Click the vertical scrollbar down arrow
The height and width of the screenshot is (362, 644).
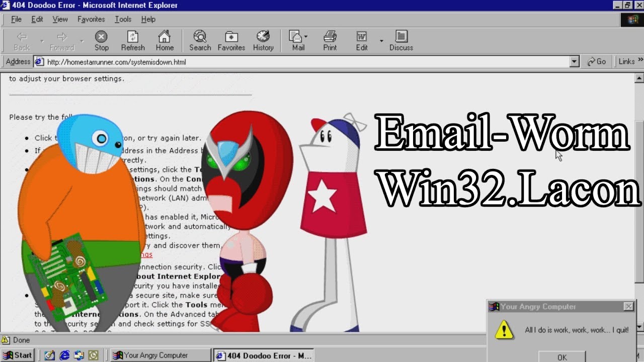tap(639, 327)
